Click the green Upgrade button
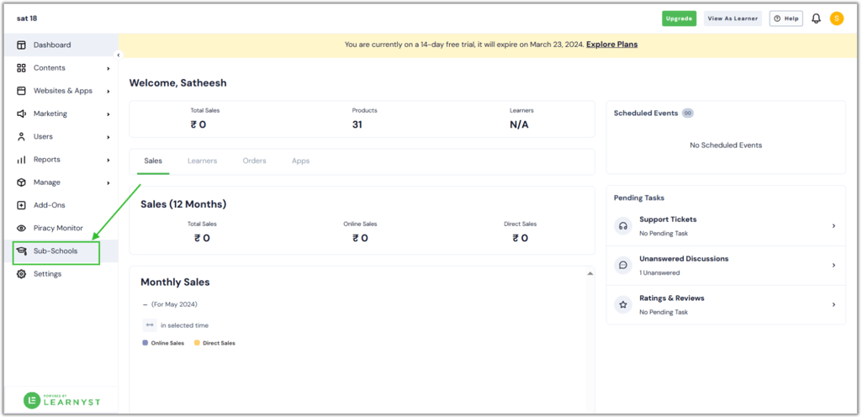Image resolution: width=868 pixels, height=417 pixels. point(679,18)
